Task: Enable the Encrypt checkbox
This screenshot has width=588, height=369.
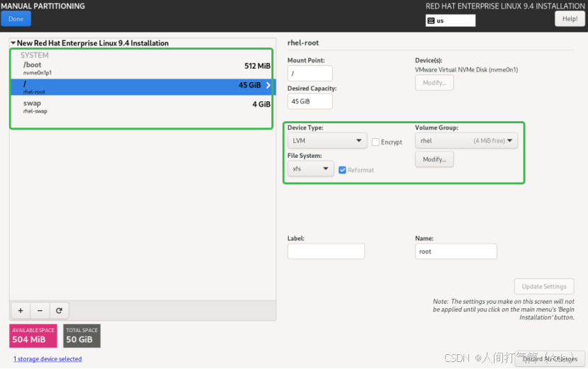Action: 376,142
